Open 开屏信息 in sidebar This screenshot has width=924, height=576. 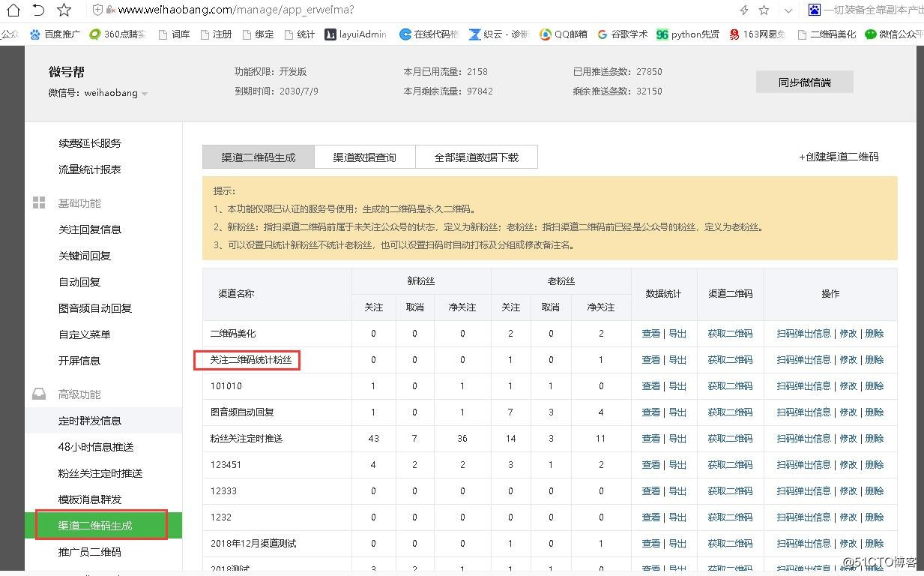click(x=79, y=361)
